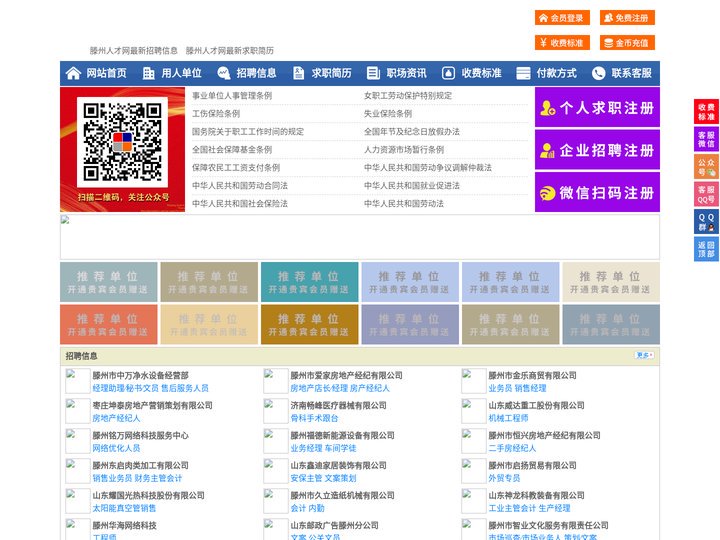Open 山东鑫迪家居装饰有限公司 company

pos(338,465)
